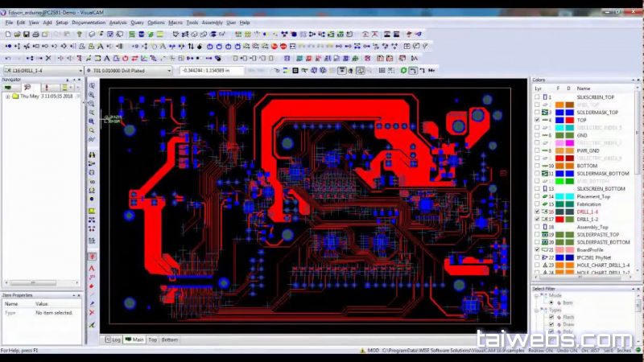Image resolution: width=644 pixels, height=362 pixels.
Task: Click the coordinate readout field
Action: tap(211, 71)
